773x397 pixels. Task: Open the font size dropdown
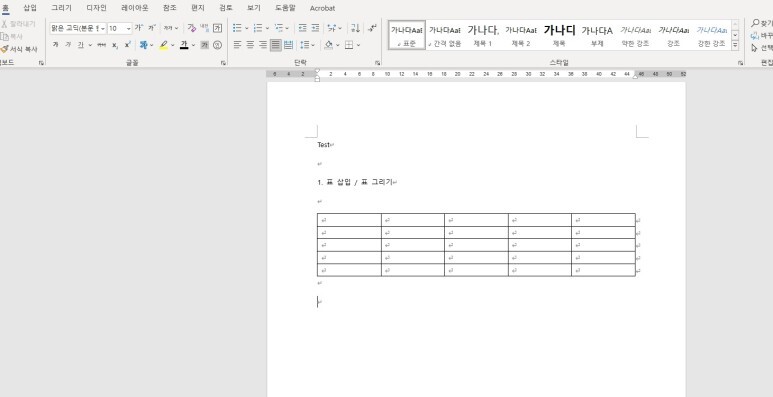[x=129, y=28]
